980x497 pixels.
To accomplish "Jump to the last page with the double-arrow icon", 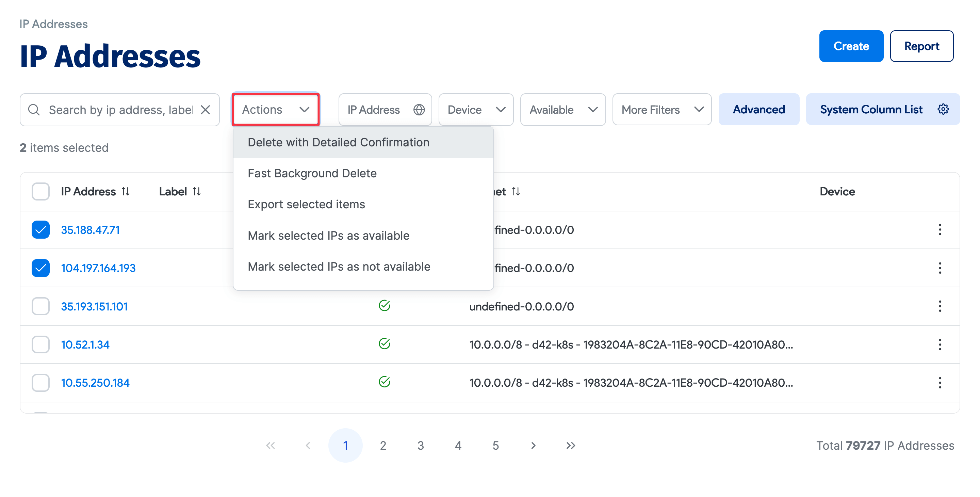I will point(570,445).
